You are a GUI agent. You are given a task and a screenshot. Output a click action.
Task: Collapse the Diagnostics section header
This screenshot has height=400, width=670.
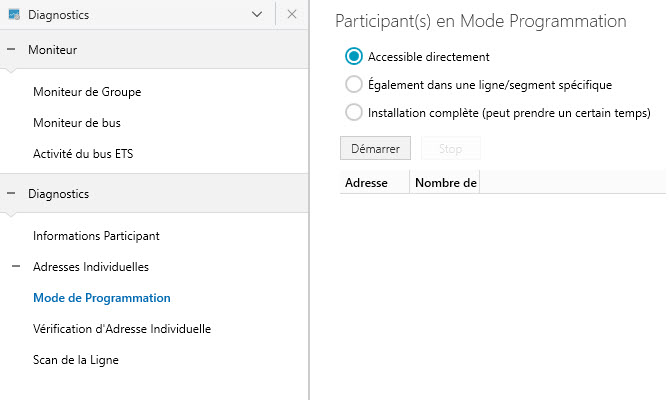pos(11,193)
